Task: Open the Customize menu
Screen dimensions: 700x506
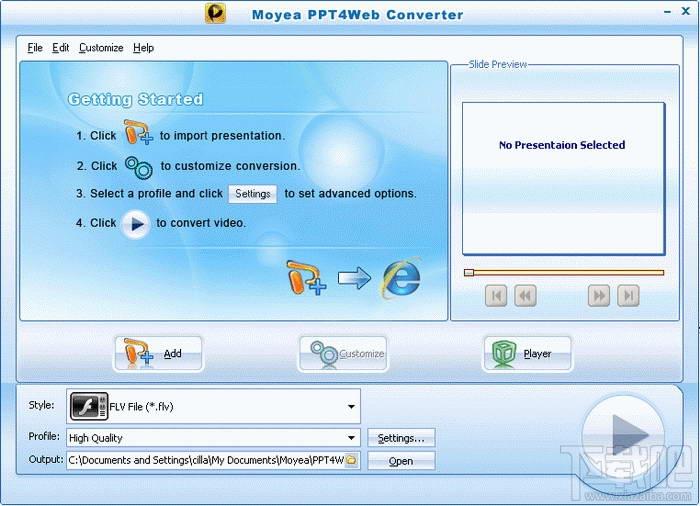Action: point(101,48)
